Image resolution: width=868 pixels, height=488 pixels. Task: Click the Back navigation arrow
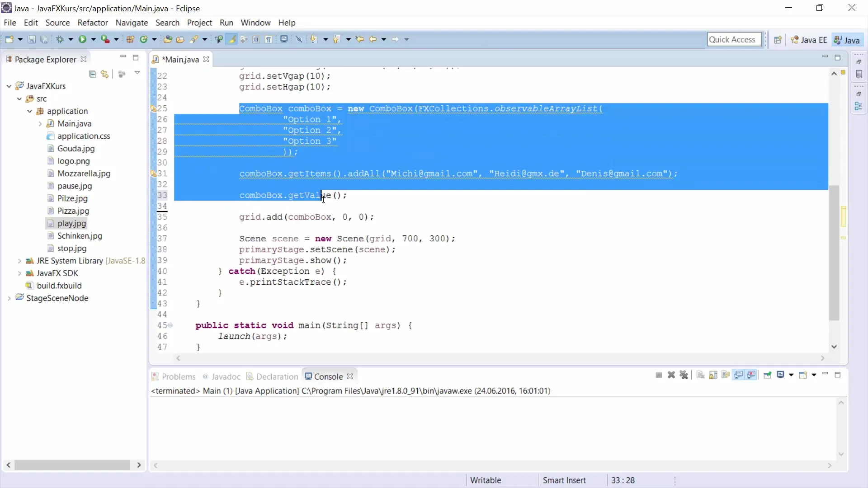click(x=373, y=39)
